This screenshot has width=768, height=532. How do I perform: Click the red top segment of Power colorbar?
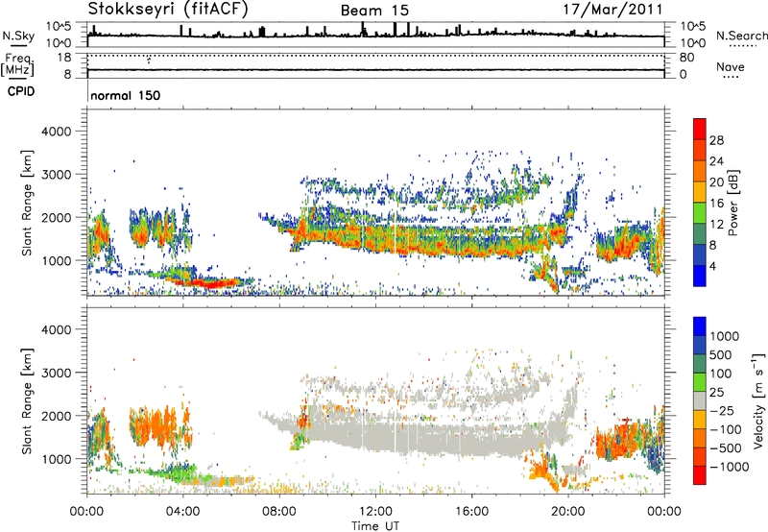[x=700, y=129]
